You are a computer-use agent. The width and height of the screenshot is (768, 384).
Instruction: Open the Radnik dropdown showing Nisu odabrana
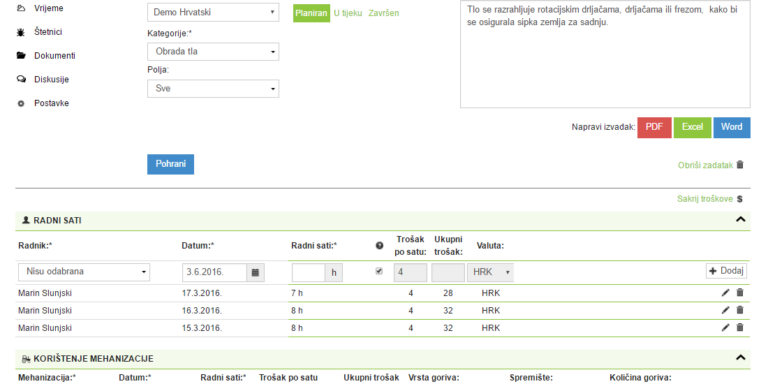click(84, 272)
